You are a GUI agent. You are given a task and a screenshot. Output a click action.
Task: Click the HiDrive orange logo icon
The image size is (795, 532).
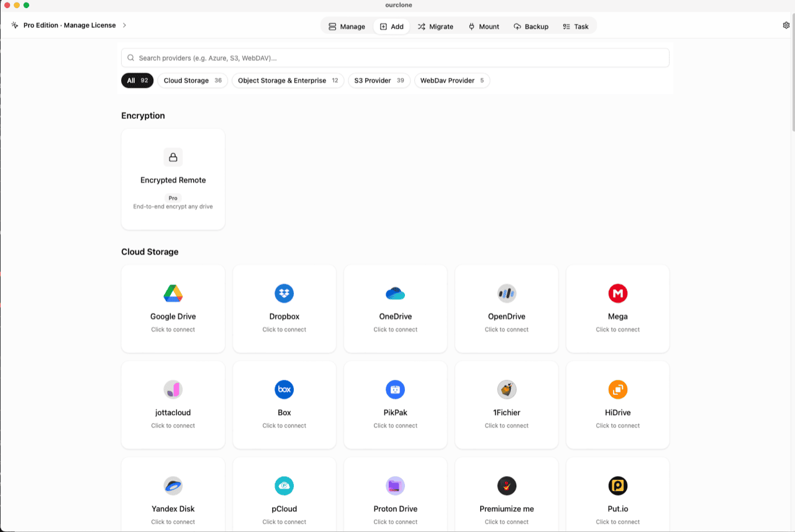pos(618,389)
